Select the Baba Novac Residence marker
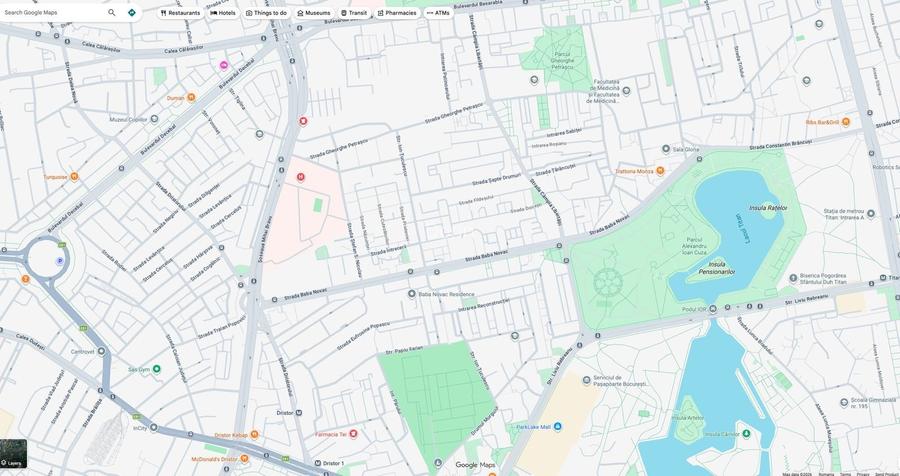 412,294
